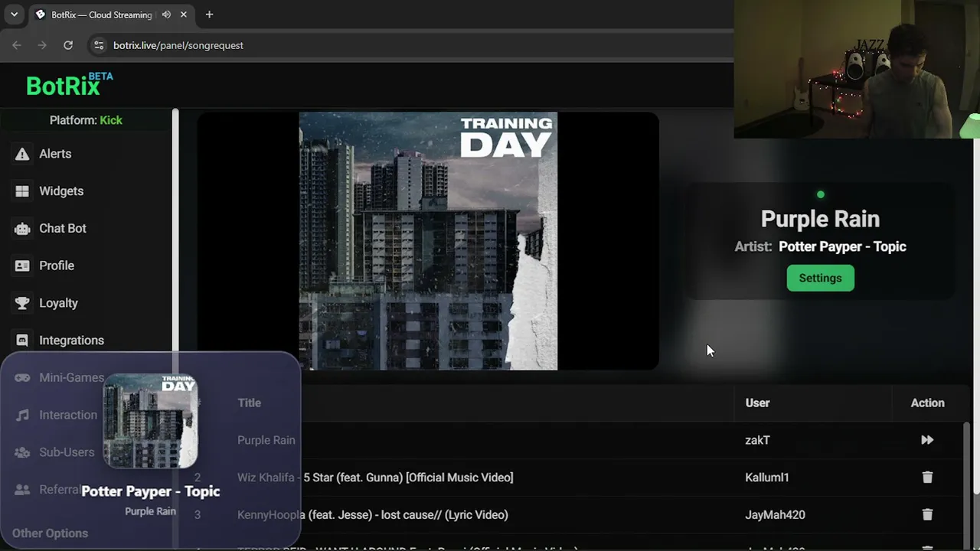Viewport: 980px width, 551px height.
Task: Focus the address bar showing botrix.live/panel/songrequest
Action: click(x=413, y=45)
